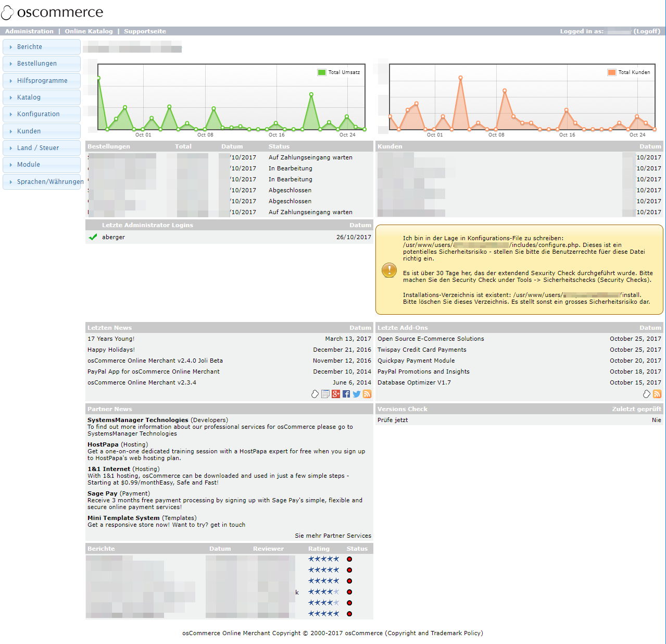666x644 pixels.
Task: Click 'aberger' administrator login entry
Action: (x=114, y=237)
